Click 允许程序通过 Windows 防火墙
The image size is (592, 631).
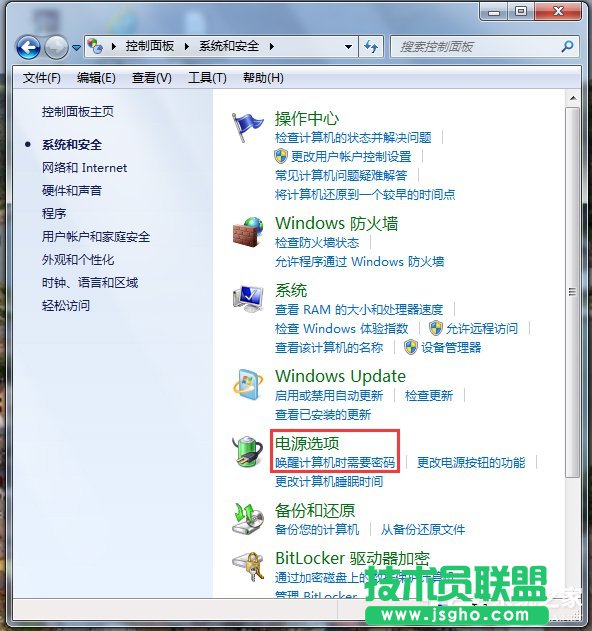click(359, 262)
